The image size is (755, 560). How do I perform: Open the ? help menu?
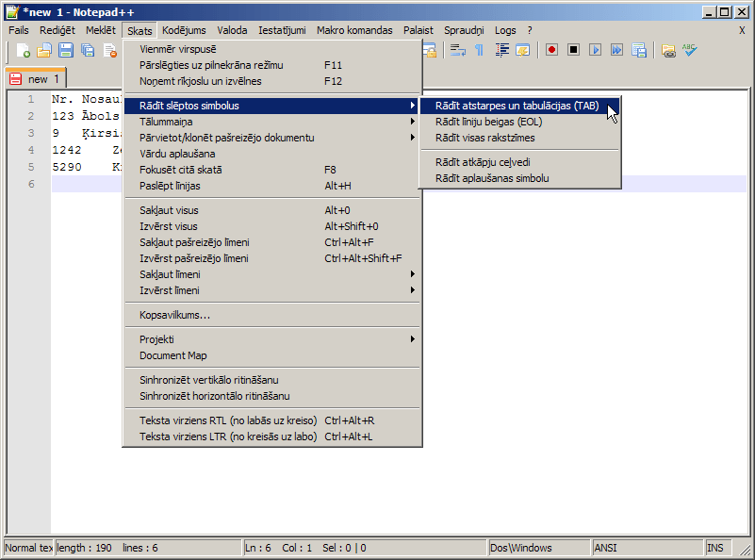pos(530,30)
